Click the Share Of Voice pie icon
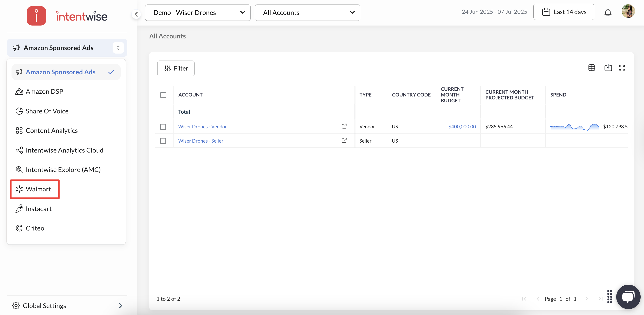Image resolution: width=644 pixels, height=315 pixels. [x=19, y=111]
